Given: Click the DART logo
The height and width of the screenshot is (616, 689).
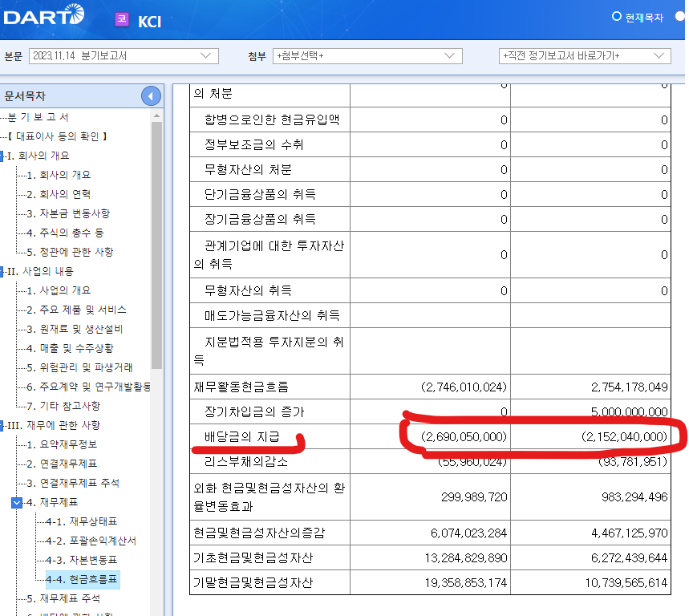Looking at the screenshot, I should click(x=43, y=15).
